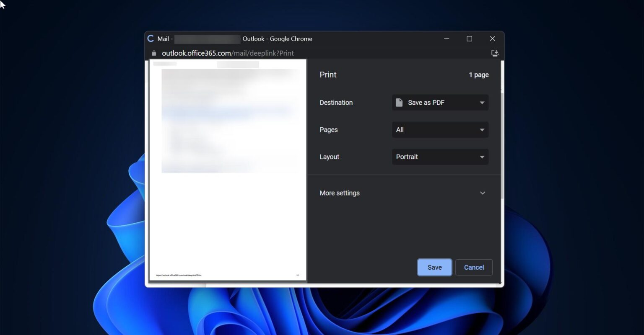Open the Layout dropdown showing Portrait
The image size is (644, 335).
tap(440, 157)
